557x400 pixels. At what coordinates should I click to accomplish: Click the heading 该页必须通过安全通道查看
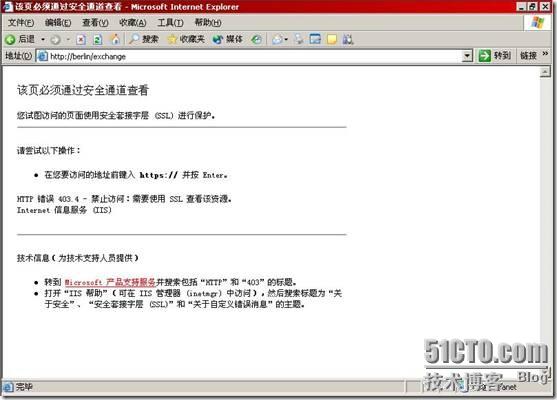82,90
